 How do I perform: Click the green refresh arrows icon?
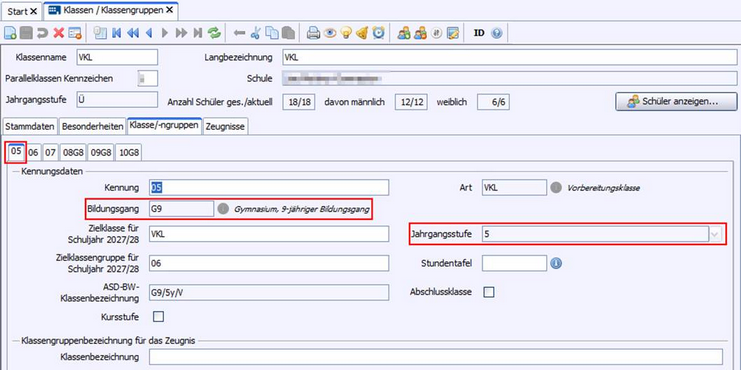point(215,33)
